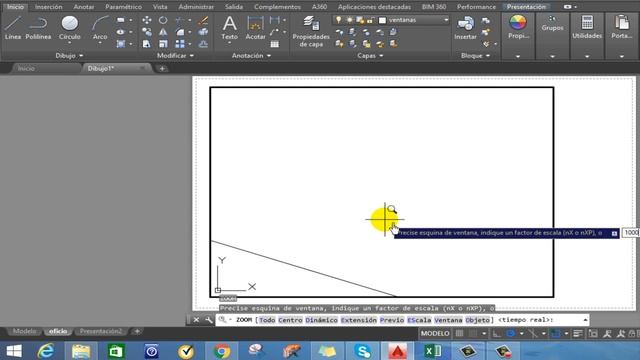Open the Círculo options dropdown arrow

[69, 43]
